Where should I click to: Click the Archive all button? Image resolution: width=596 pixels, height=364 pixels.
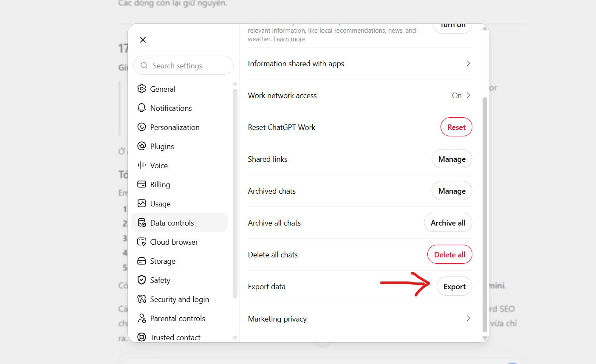pos(448,223)
